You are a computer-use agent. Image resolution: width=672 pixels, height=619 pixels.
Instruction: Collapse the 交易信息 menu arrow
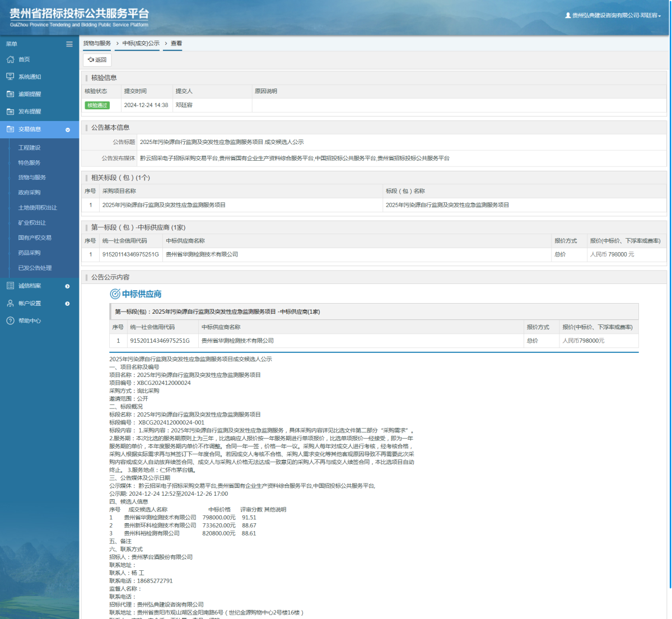tap(68, 129)
